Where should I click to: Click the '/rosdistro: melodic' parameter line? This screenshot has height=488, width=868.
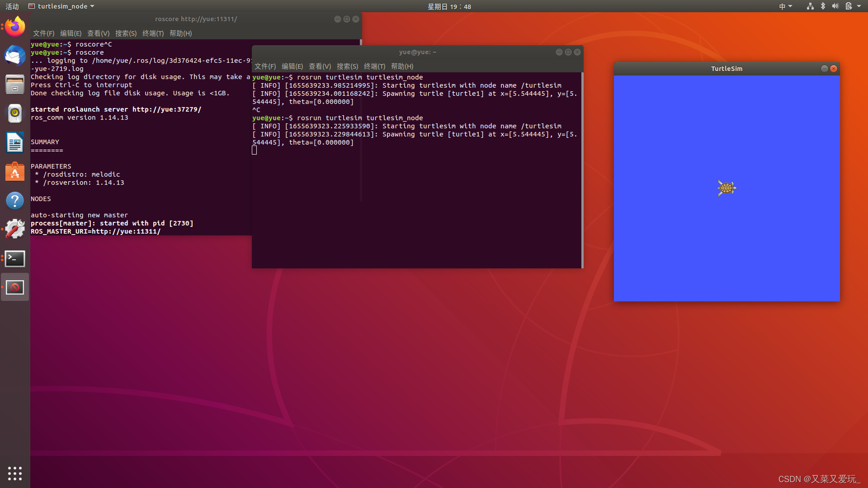[x=77, y=174]
